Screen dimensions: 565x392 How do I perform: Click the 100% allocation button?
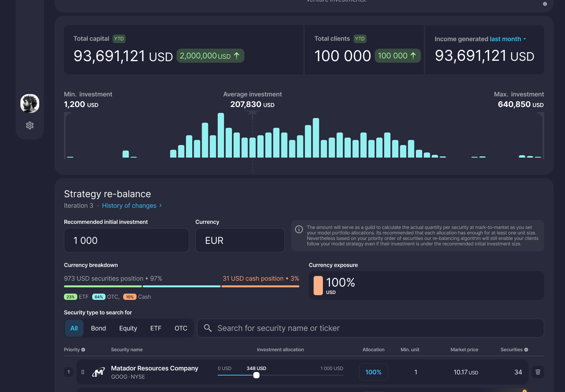tap(373, 372)
